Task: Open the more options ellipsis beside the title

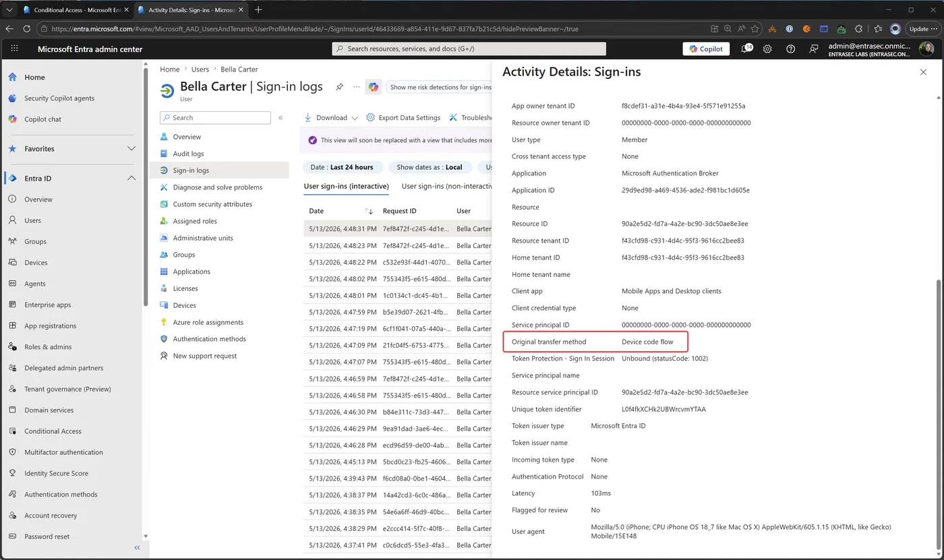Action: [x=357, y=87]
